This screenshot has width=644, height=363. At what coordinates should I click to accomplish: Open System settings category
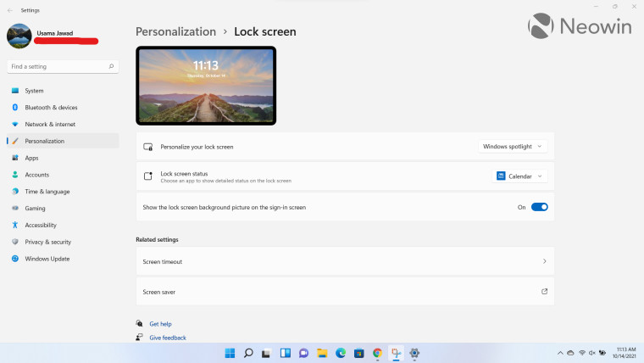tap(63, 91)
